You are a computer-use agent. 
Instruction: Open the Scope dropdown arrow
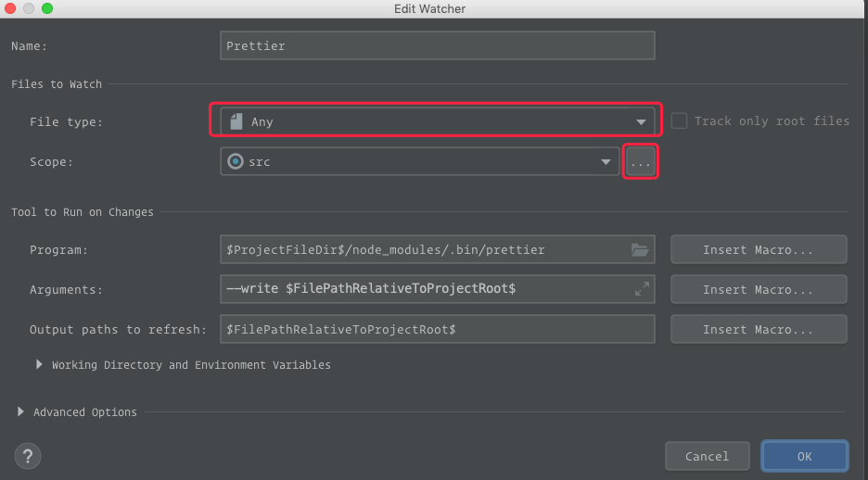[606, 162]
